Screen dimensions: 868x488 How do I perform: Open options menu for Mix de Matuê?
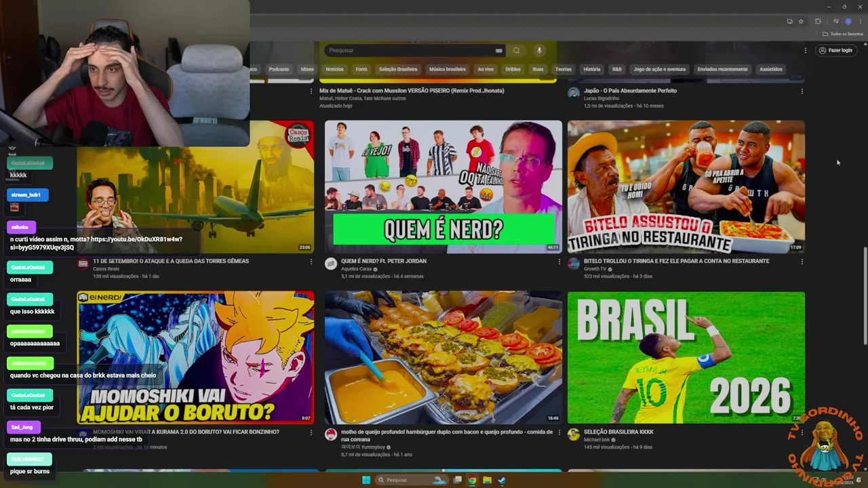pos(311,91)
